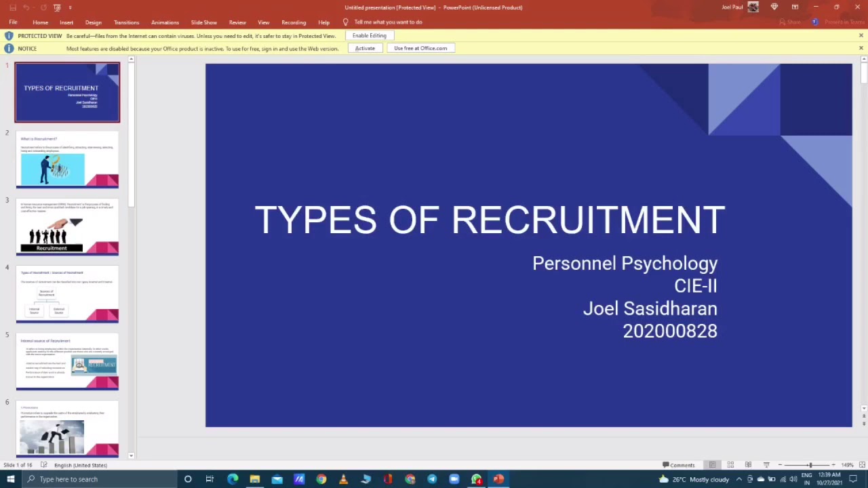
Task: Click the Enable Editing button
Action: click(370, 35)
